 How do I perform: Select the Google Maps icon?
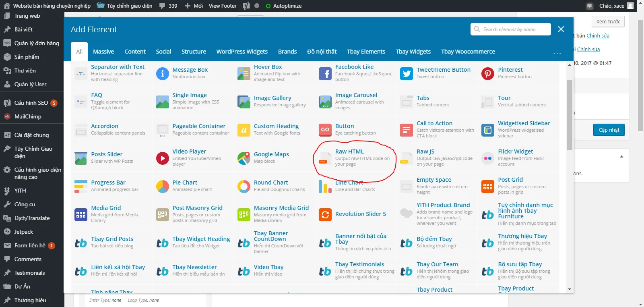pyautogui.click(x=244, y=158)
